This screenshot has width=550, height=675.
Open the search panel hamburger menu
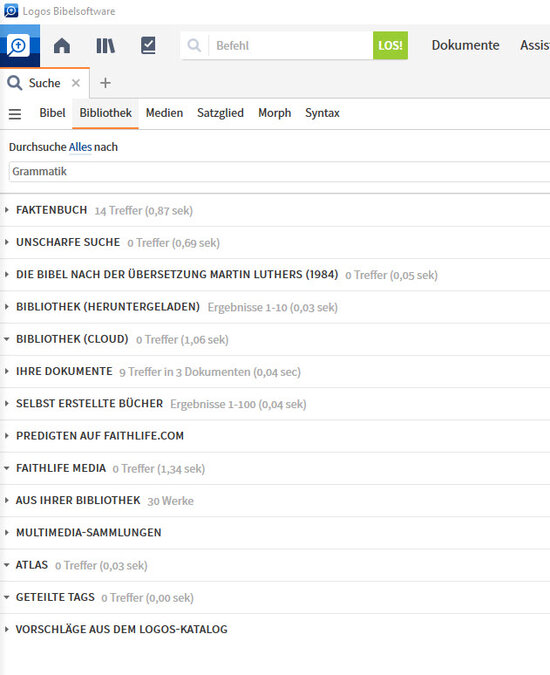[x=15, y=114]
